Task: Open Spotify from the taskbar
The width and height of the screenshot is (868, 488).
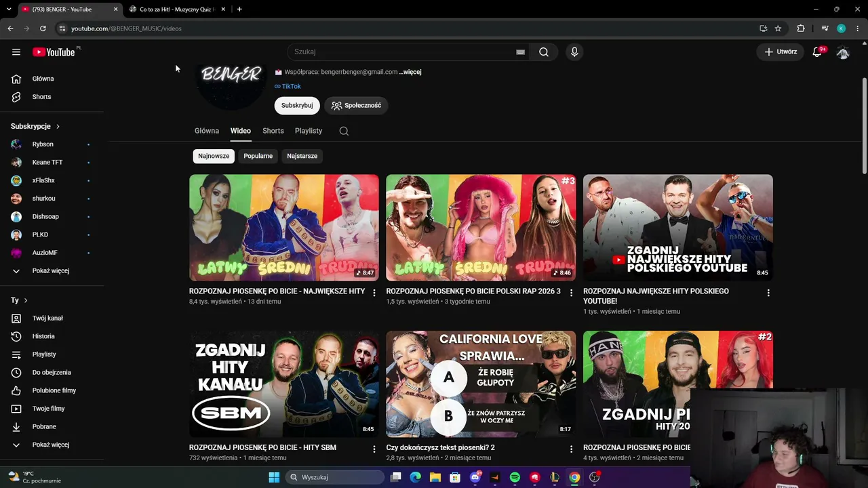Action: point(515,477)
